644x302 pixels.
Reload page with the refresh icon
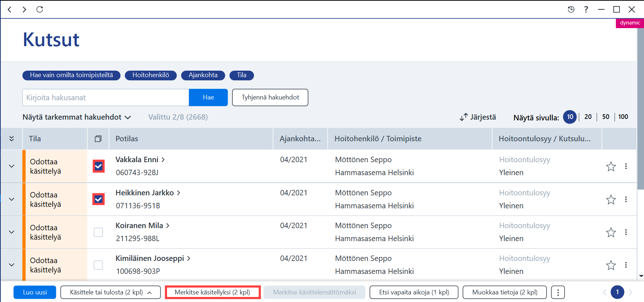[40, 9]
